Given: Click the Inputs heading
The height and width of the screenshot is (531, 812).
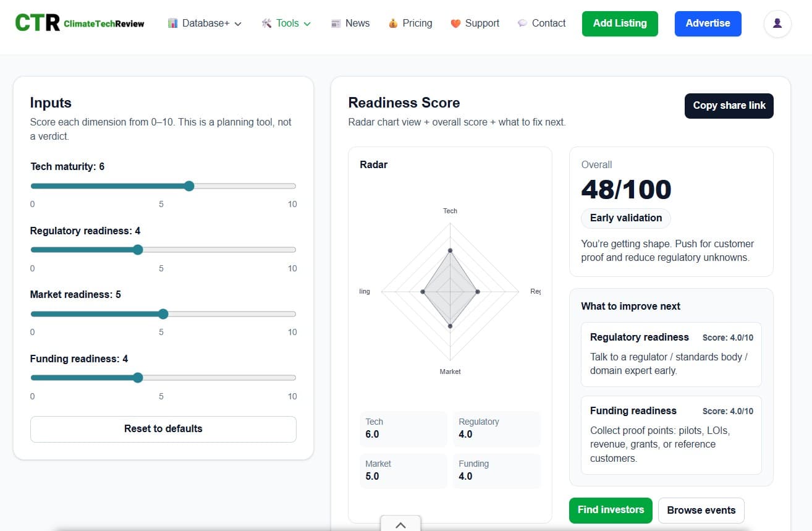Looking at the screenshot, I should 51,103.
